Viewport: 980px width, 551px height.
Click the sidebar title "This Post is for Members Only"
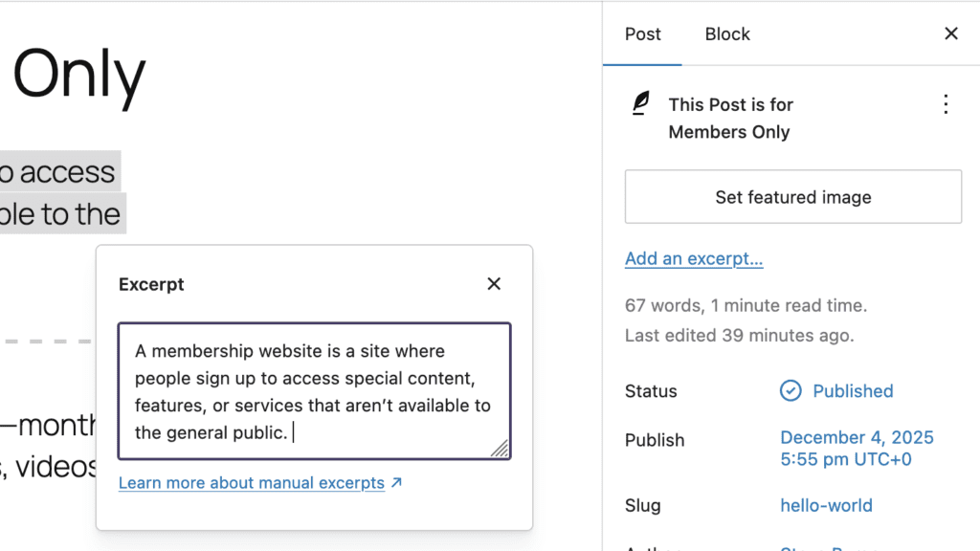[x=731, y=118]
